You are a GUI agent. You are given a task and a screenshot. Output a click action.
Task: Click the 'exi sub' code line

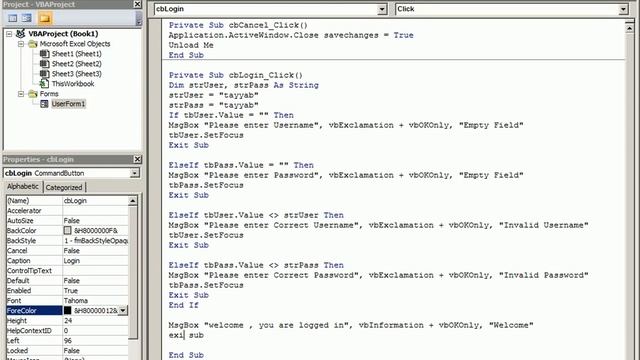[x=186, y=336]
